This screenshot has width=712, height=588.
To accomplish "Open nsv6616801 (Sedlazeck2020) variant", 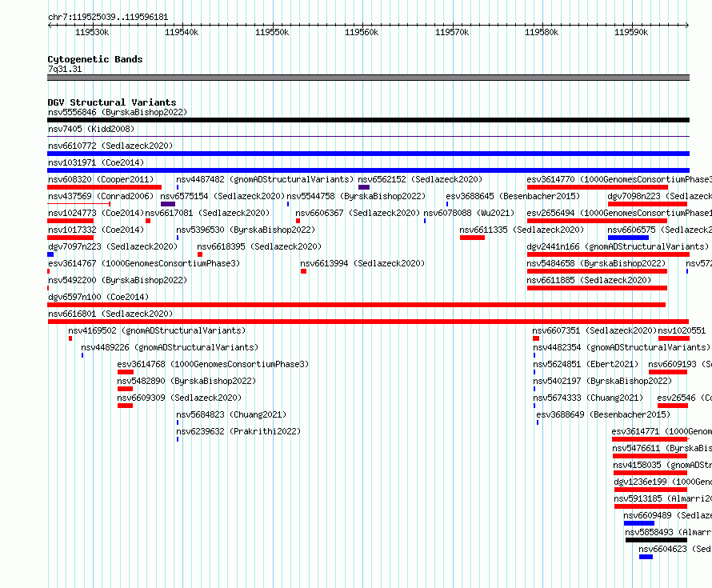I will (110, 314).
